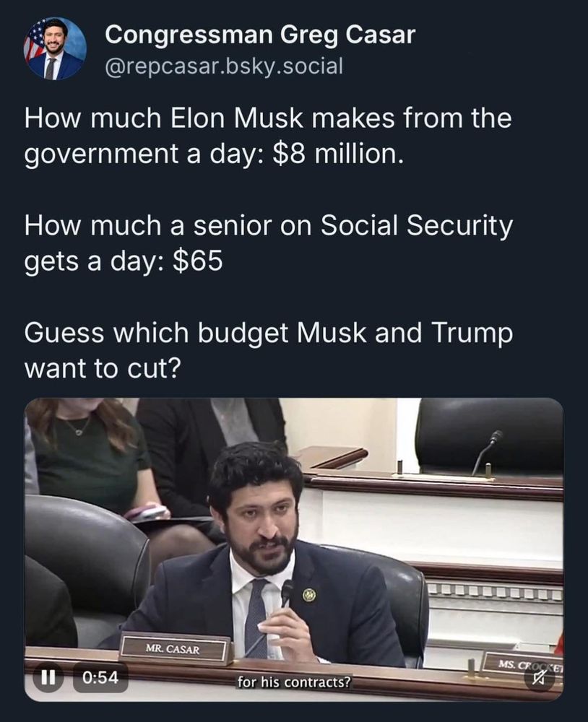Image resolution: width=588 pixels, height=722 pixels.
Task: Click the 'for his contracts?' caption text
Action: 293,682
